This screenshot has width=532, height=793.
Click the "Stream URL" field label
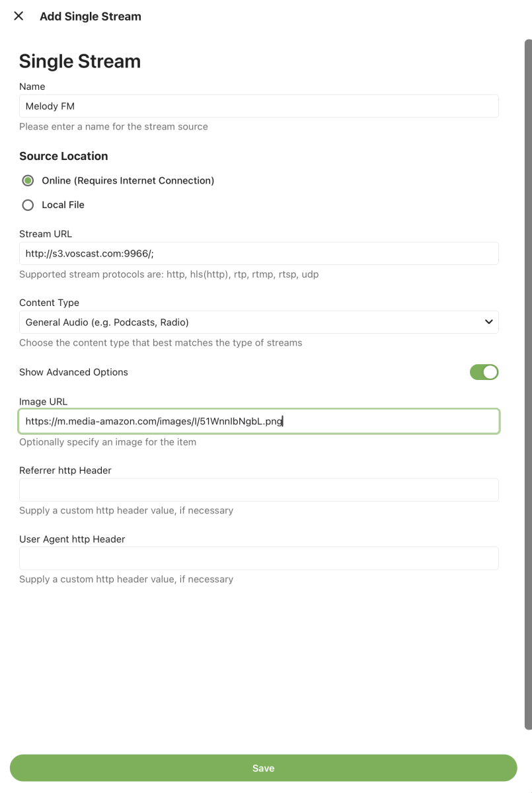click(46, 234)
